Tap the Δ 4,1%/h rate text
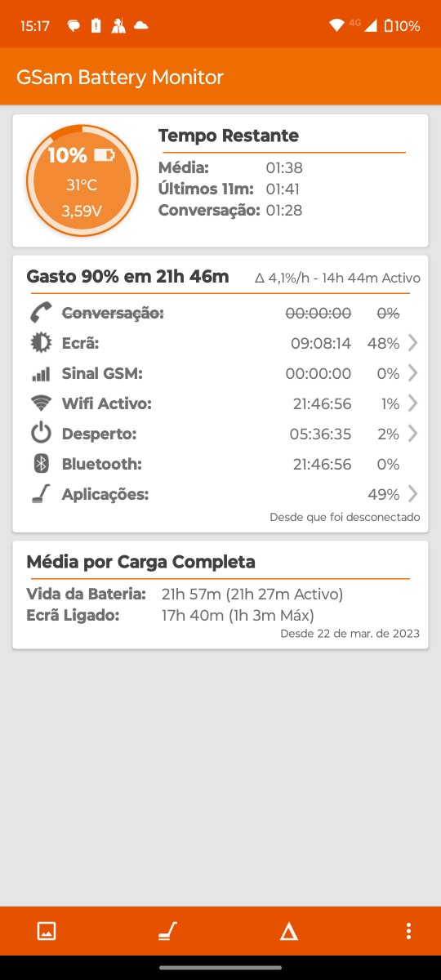Screen dimensions: 441x980 coord(283,278)
